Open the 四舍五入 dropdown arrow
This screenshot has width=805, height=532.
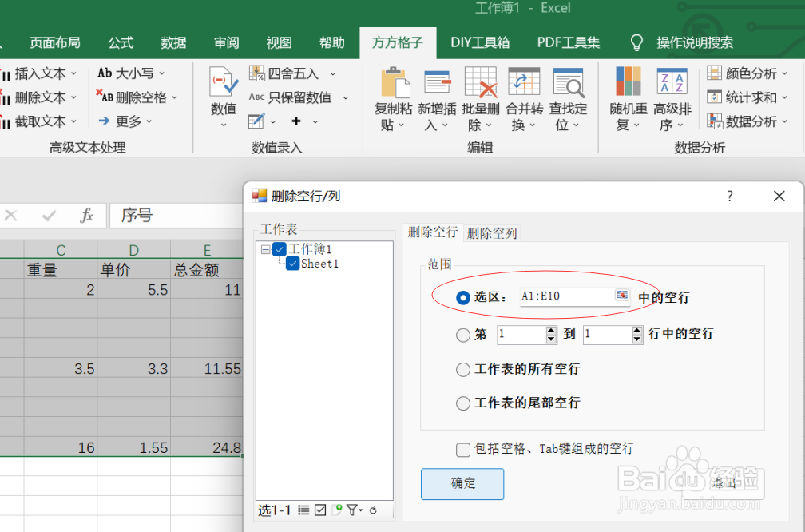(333, 74)
